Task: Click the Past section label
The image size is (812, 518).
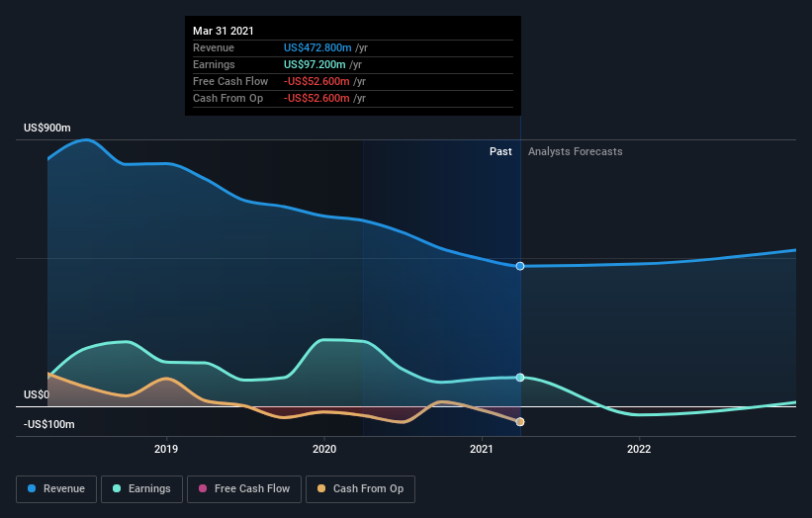Action: coord(500,151)
